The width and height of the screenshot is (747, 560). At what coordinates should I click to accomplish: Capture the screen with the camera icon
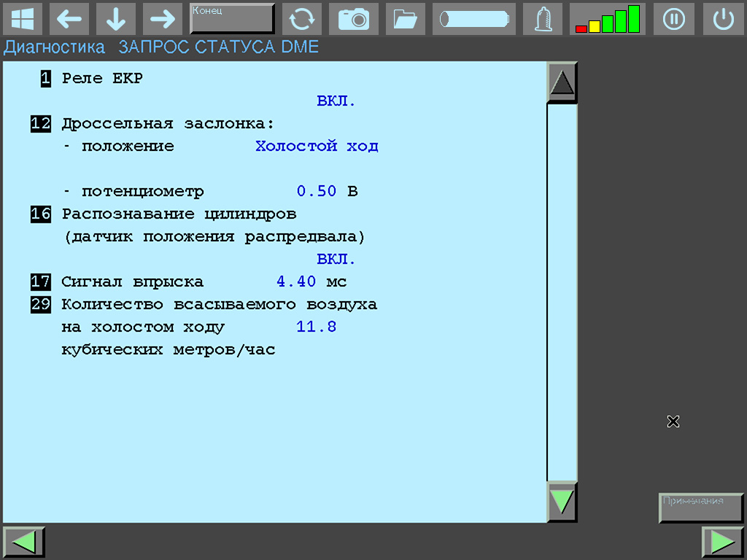354,19
